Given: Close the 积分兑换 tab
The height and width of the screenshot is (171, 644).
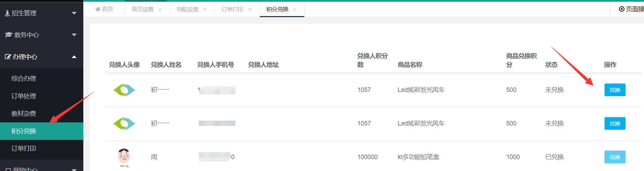Looking at the screenshot, I should 295,9.
